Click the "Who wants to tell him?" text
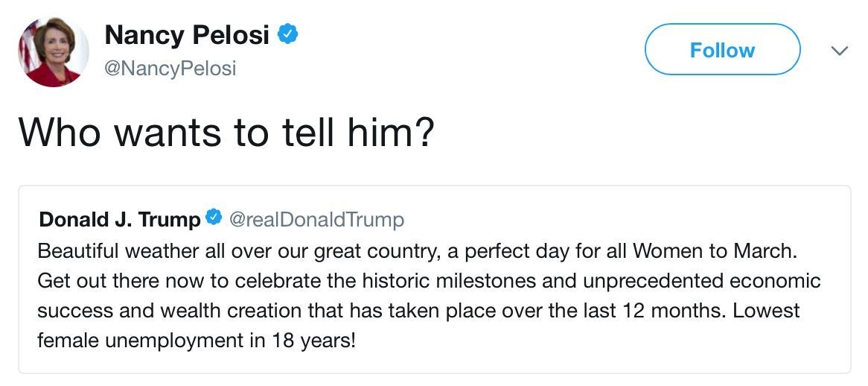Screen dimensions: 868x386 [226, 131]
